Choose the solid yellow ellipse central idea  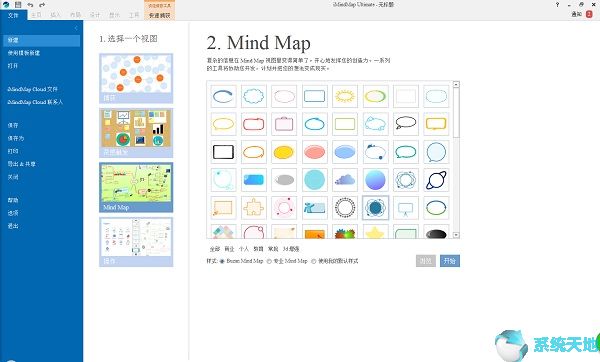284,152
